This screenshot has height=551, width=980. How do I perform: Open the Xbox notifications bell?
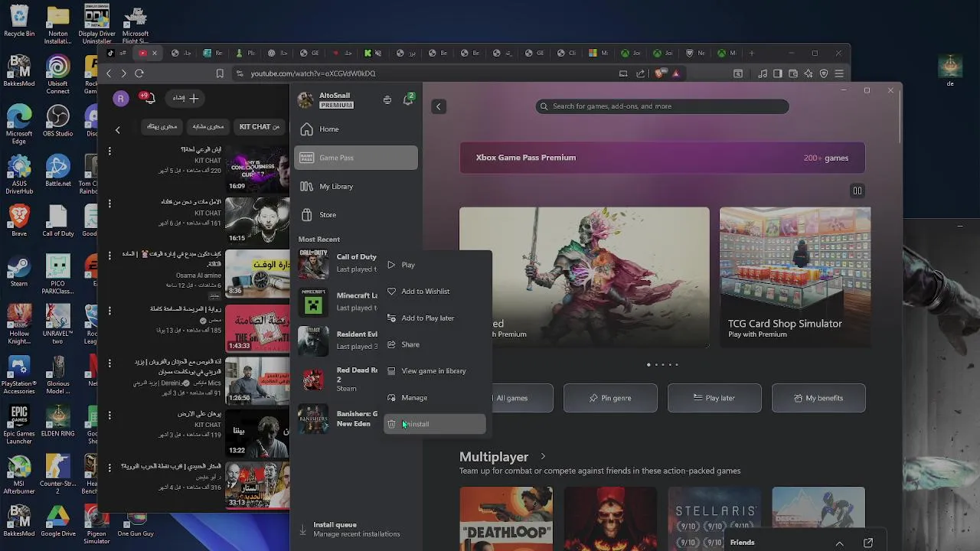[x=408, y=100]
